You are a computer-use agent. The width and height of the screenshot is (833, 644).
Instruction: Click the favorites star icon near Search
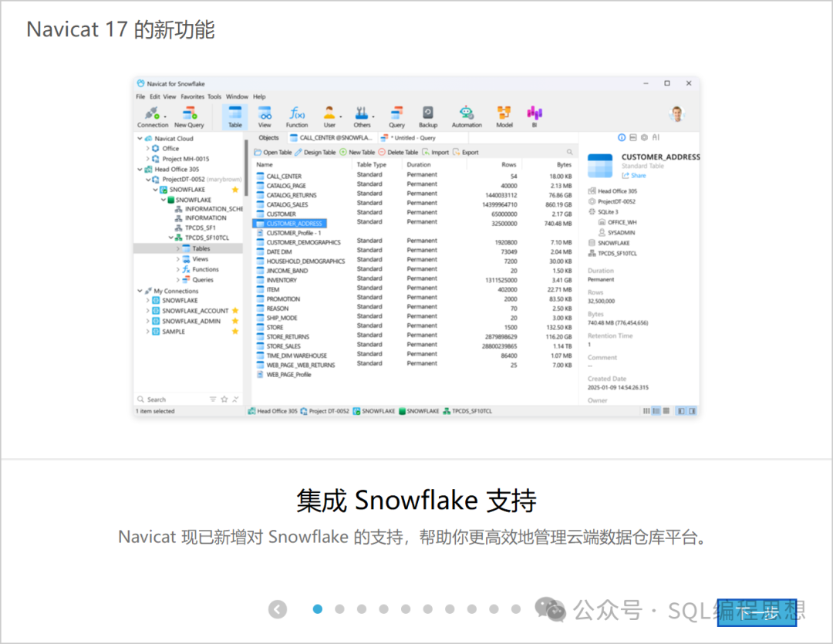click(224, 399)
